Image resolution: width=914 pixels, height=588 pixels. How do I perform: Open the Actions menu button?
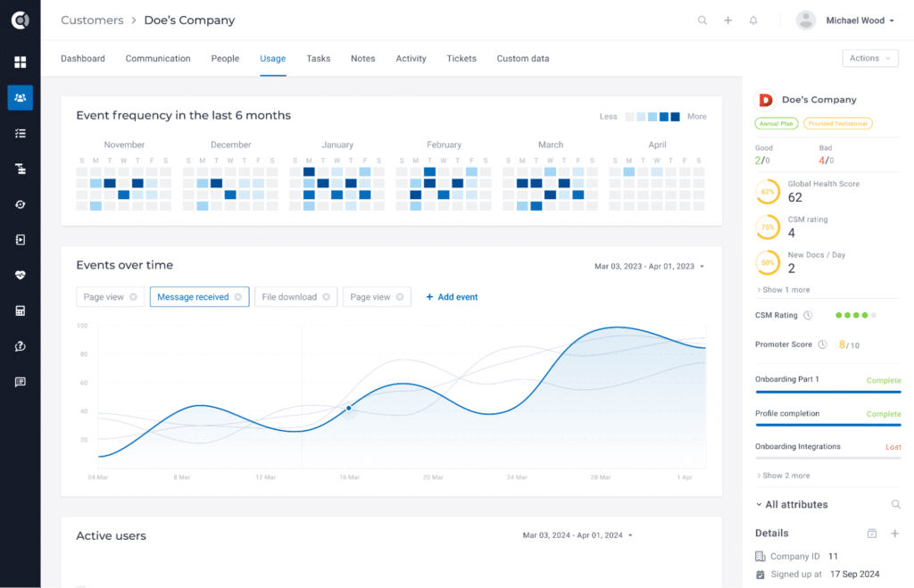869,57
